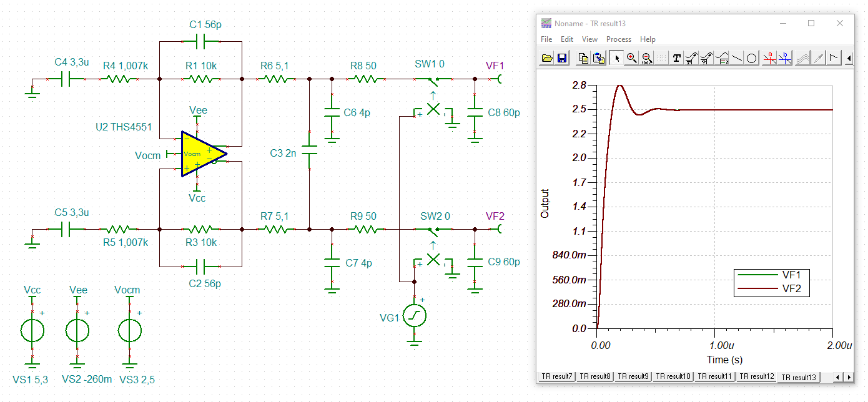Click the C2 56p capacitor label
This screenshot has height=402, width=868.
[204, 283]
